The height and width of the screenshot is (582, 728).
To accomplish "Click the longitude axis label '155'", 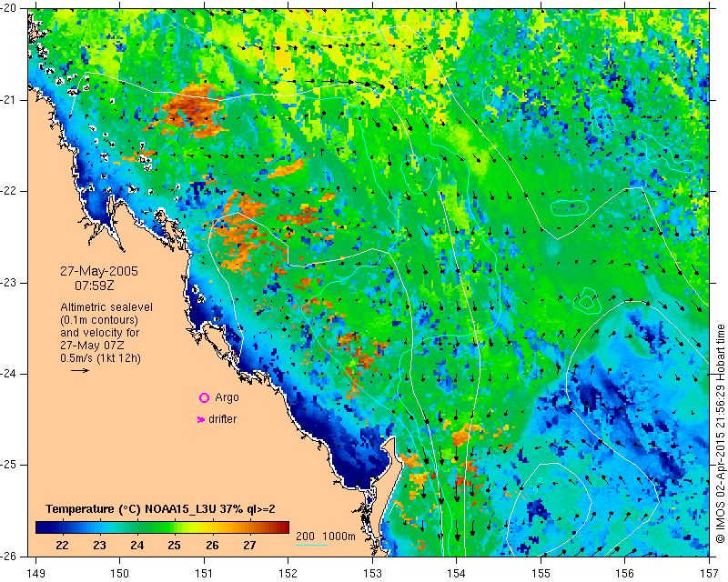I will pos(541,574).
